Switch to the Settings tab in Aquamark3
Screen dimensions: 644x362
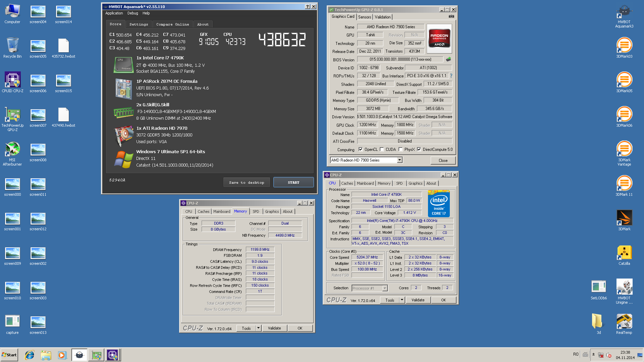(x=139, y=24)
